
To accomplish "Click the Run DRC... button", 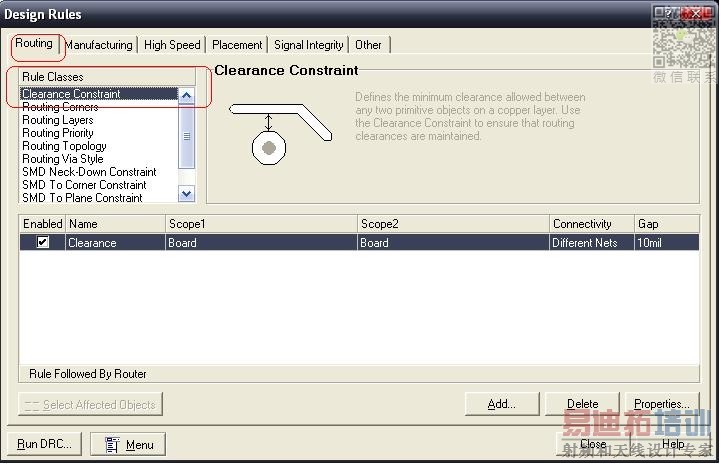I will coord(44,444).
